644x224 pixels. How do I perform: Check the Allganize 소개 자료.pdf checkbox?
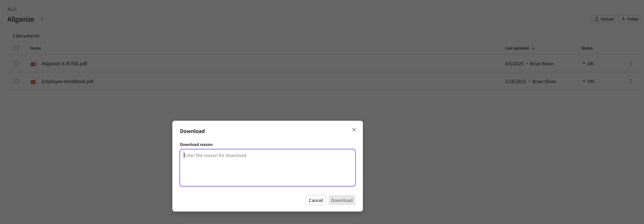click(16, 63)
